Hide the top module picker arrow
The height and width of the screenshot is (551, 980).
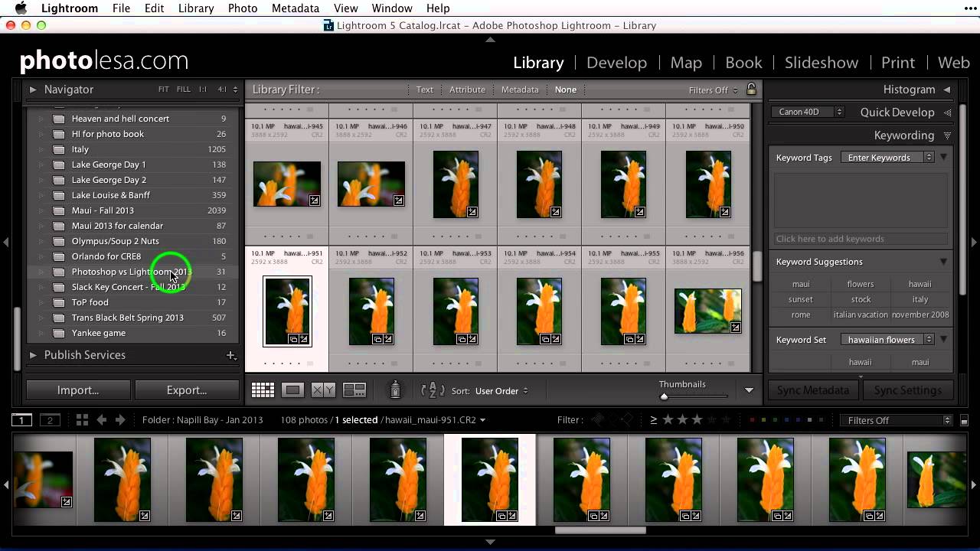490,40
